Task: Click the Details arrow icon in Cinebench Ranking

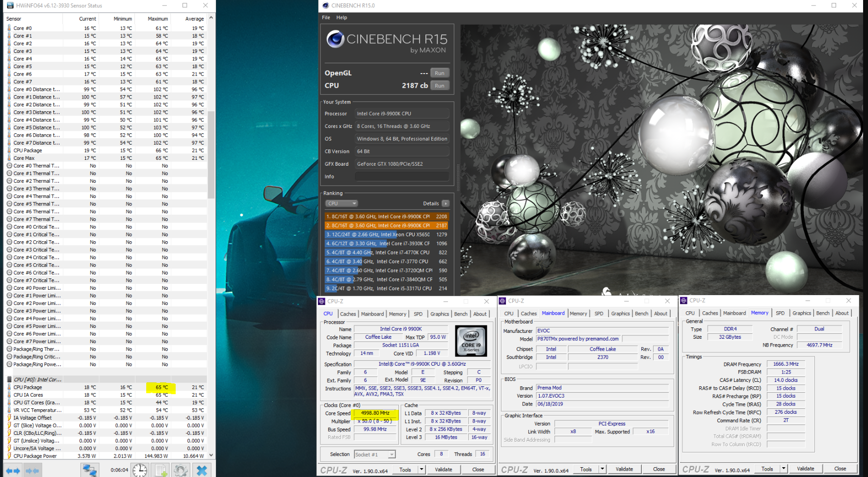Action: tap(446, 203)
